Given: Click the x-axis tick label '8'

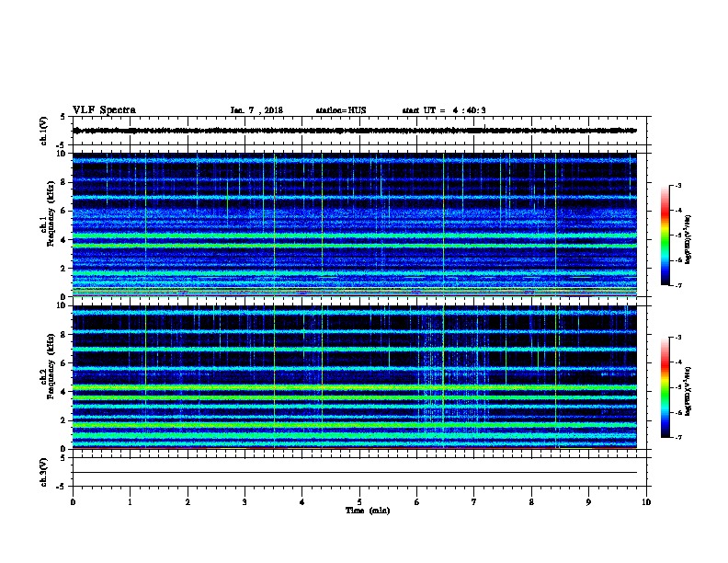Looking at the screenshot, I should coord(531,501).
